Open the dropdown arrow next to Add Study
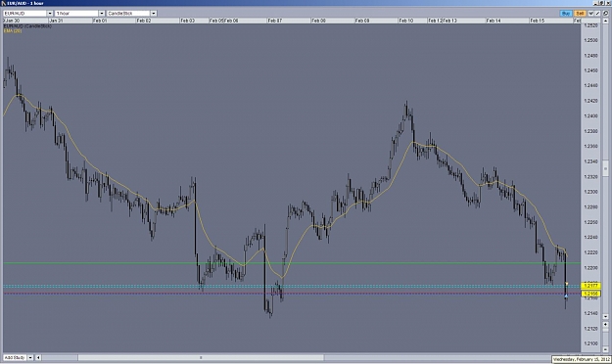The height and width of the screenshot is (364, 612). (x=30, y=357)
